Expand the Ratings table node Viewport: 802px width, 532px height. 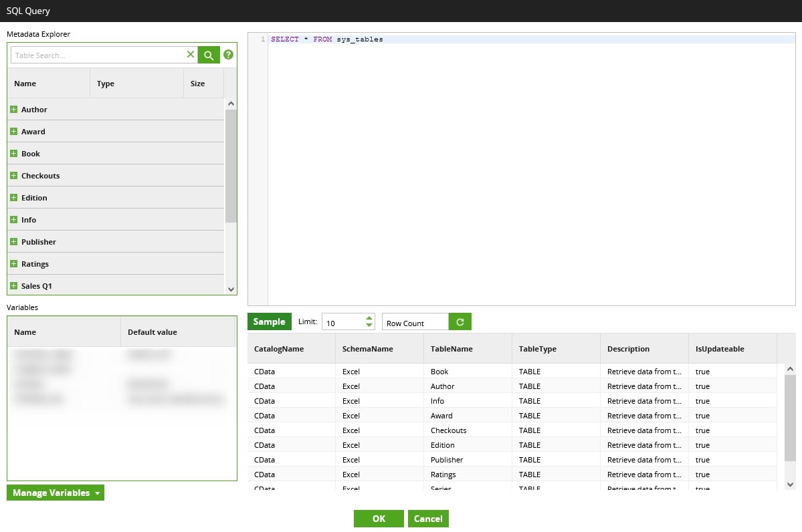[x=14, y=264]
